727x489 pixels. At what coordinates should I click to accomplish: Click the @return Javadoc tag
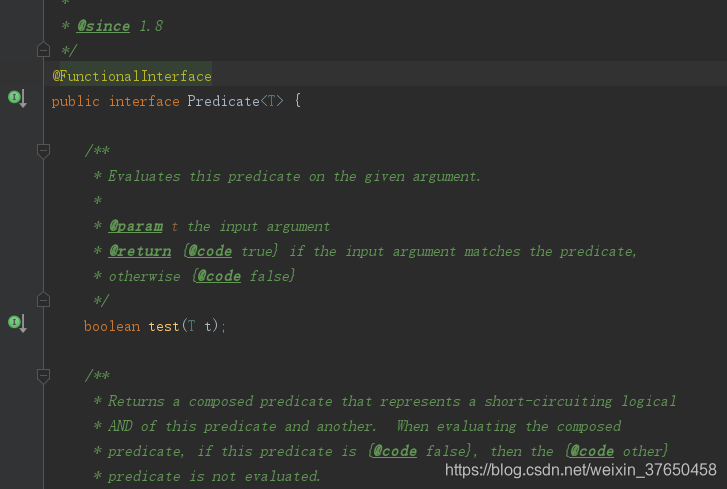point(140,251)
